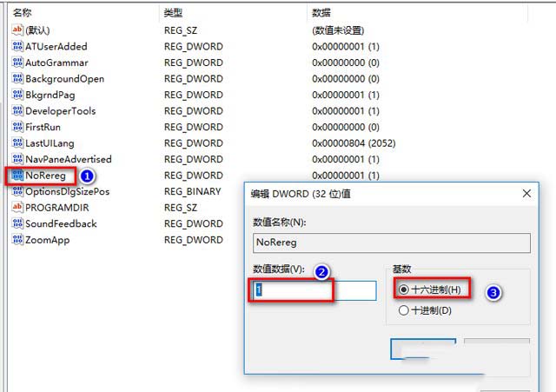This screenshot has height=392, width=556.
Task: Click data value of ATUserAdded row
Action: 346,46
